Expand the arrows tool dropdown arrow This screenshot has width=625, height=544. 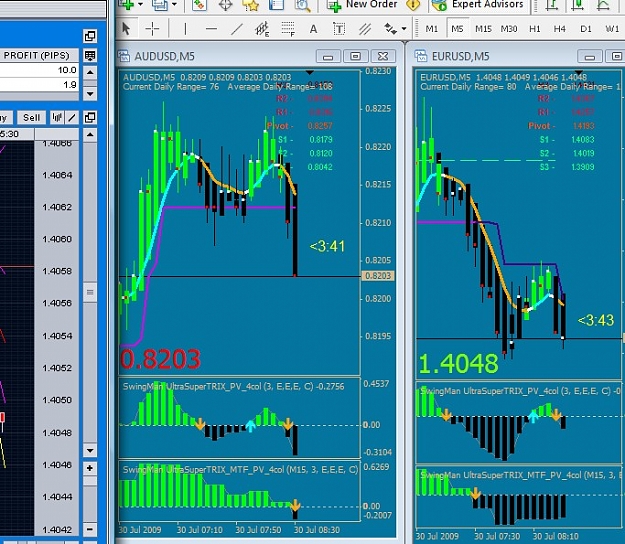404,29
